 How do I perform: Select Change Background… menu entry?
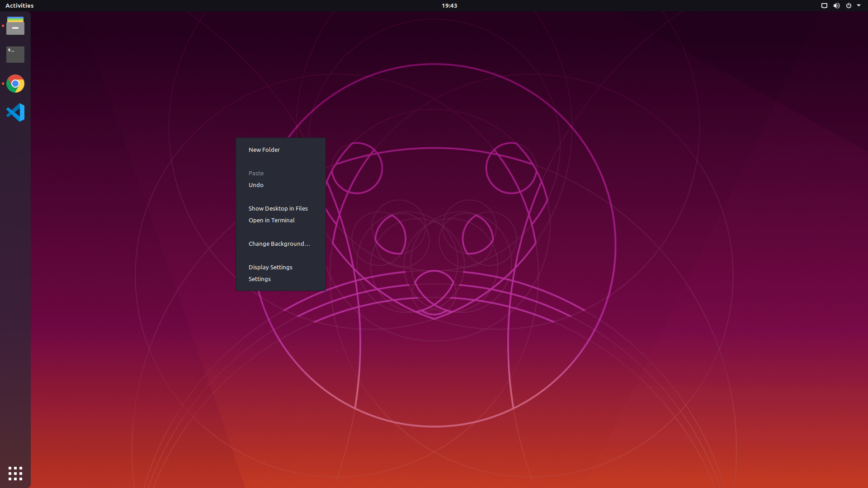pyautogui.click(x=280, y=244)
